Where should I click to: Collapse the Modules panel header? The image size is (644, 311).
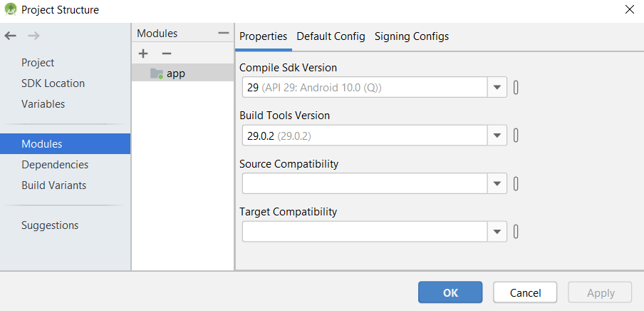click(224, 34)
